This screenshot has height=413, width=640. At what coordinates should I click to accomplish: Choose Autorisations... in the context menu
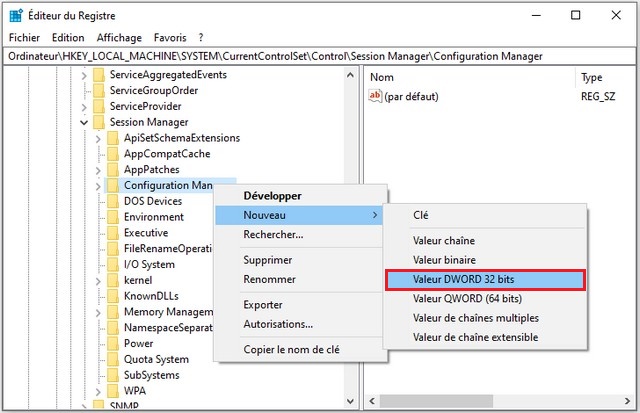pyautogui.click(x=301, y=324)
